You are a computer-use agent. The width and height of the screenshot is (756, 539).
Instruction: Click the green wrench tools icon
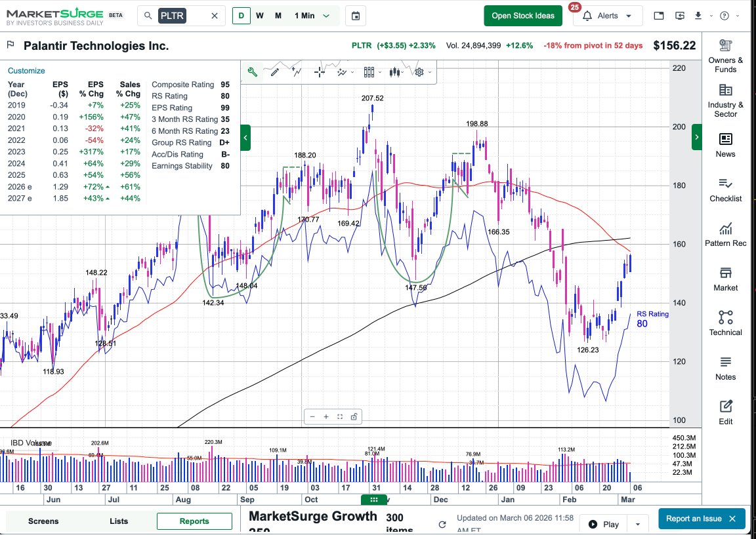coord(251,72)
